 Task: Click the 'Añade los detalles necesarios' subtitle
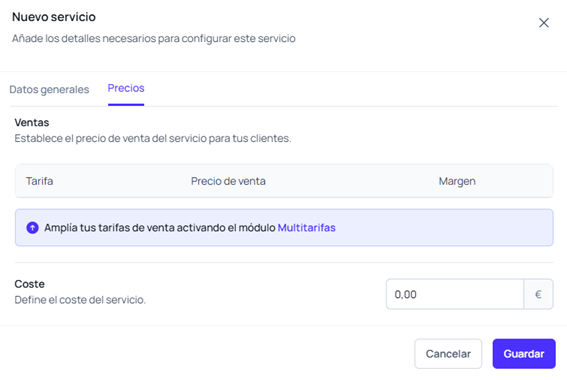point(154,38)
